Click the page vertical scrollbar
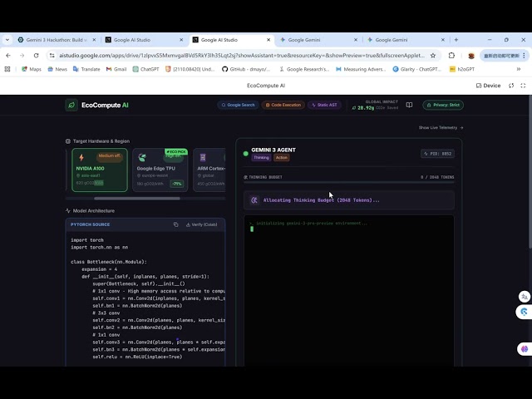 (x=530, y=174)
